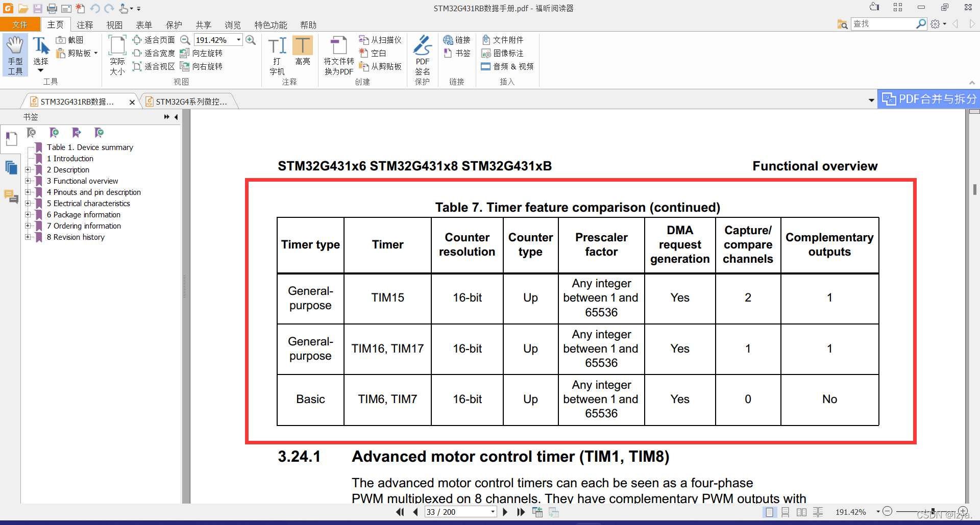Image resolution: width=980 pixels, height=525 pixels.
Task: Click the Link (链接) tool
Action: pyautogui.click(x=456, y=40)
